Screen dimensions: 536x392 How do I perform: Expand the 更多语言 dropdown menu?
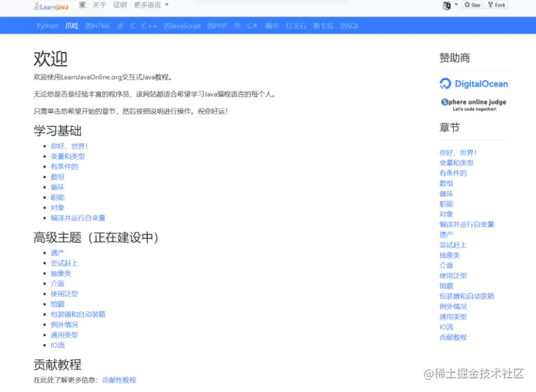point(151,5)
